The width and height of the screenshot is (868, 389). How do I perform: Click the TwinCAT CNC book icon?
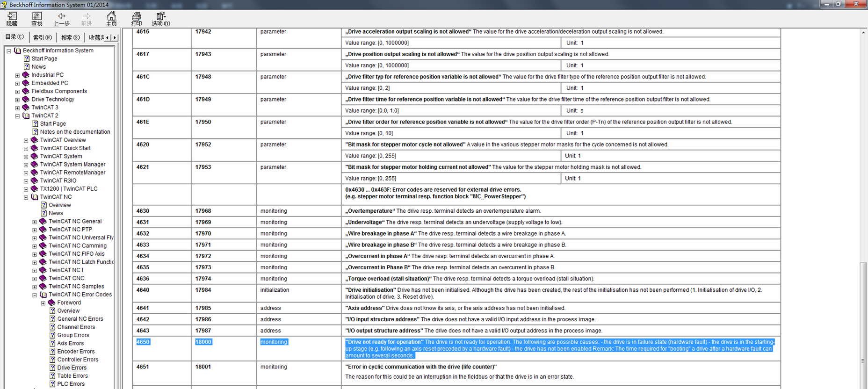point(43,278)
